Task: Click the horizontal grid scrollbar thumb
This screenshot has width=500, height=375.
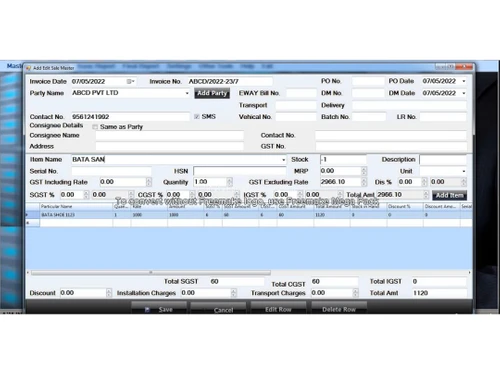Action: pyautogui.click(x=151, y=273)
